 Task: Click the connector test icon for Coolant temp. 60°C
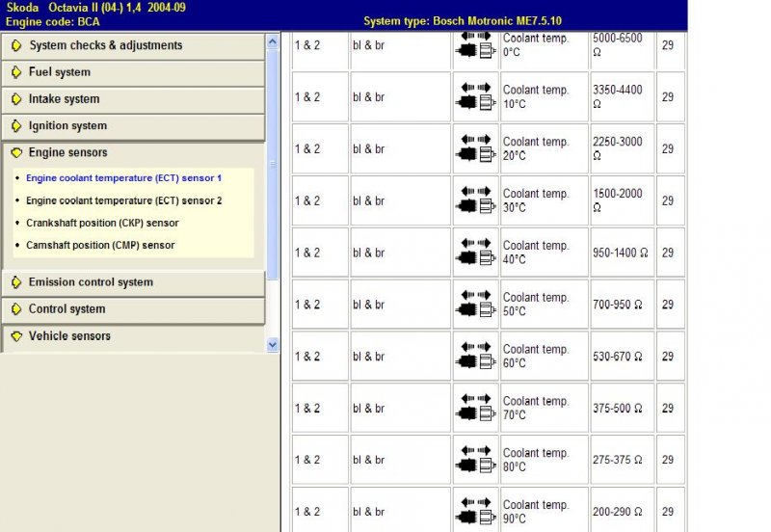point(475,356)
